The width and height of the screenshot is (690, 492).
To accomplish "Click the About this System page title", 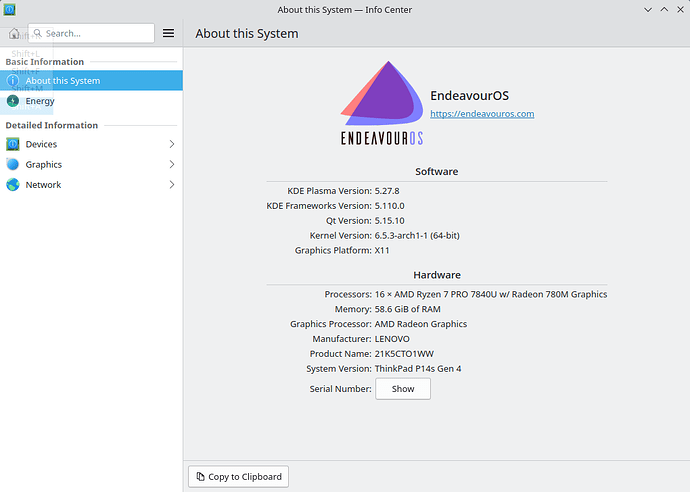I will click(x=247, y=33).
